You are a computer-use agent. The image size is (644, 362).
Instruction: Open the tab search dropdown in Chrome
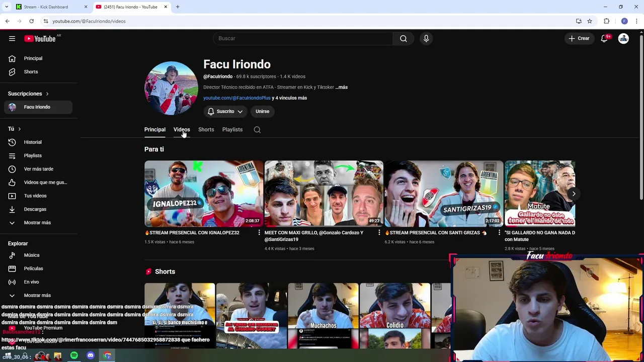[7, 7]
